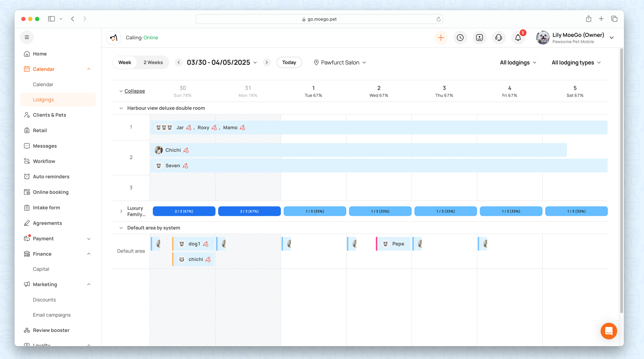Click Sunday's 2/3 (67%) occupancy bar

click(184, 211)
